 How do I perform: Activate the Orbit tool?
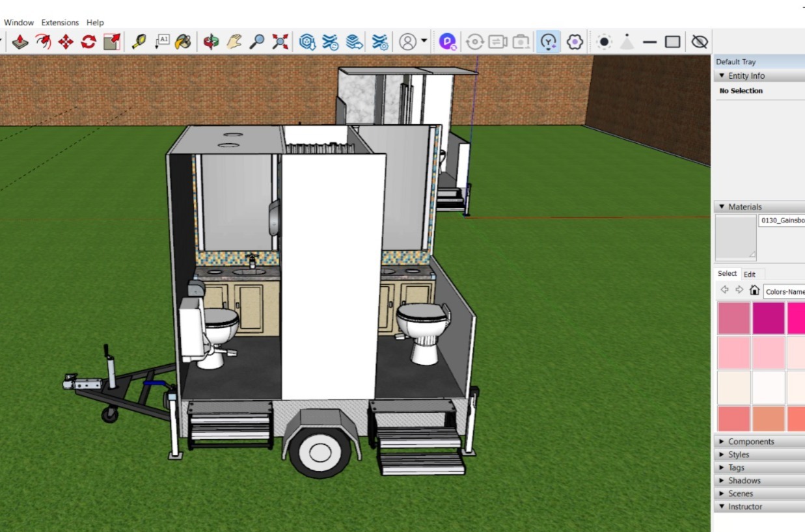tap(211, 42)
